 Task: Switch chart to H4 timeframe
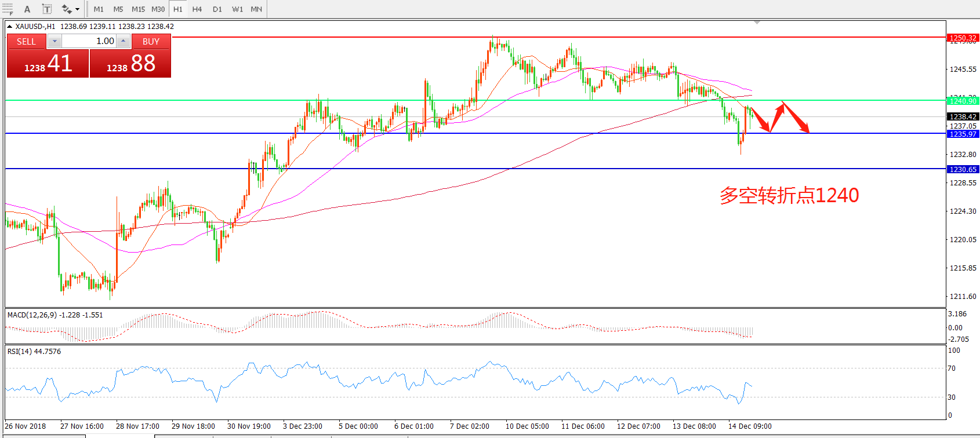[x=197, y=9]
